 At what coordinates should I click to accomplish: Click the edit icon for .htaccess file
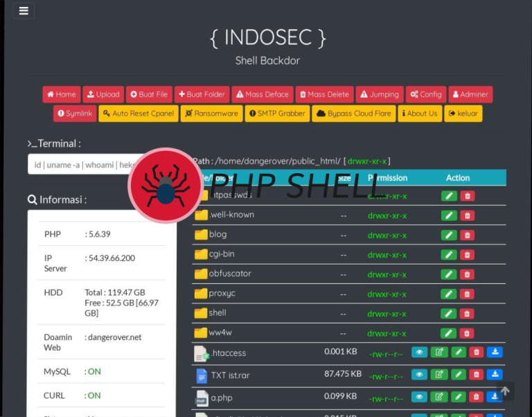(x=438, y=352)
